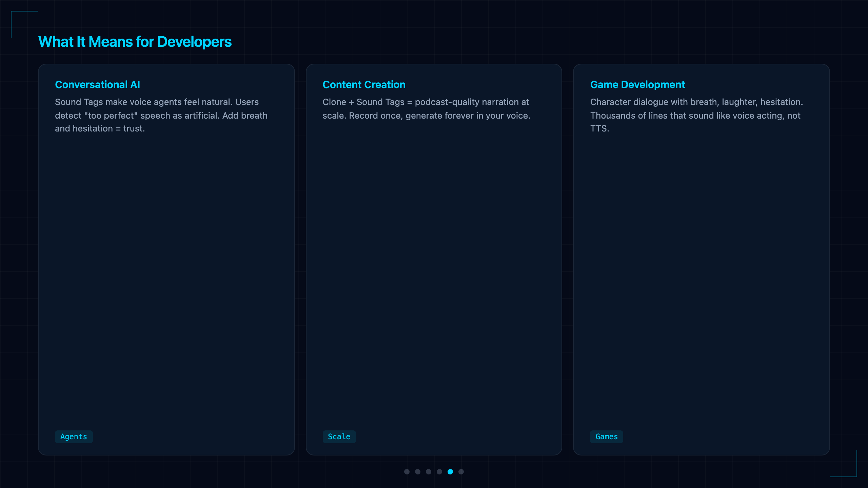This screenshot has height=488, width=868.
Task: Go to the first slide dot
Action: click(407, 472)
